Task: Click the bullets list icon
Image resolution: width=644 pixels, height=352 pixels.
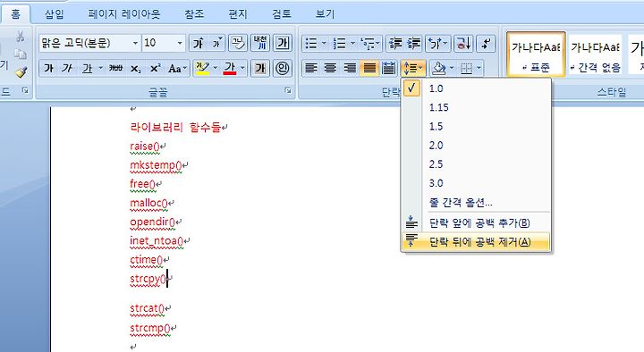Action: click(x=312, y=43)
